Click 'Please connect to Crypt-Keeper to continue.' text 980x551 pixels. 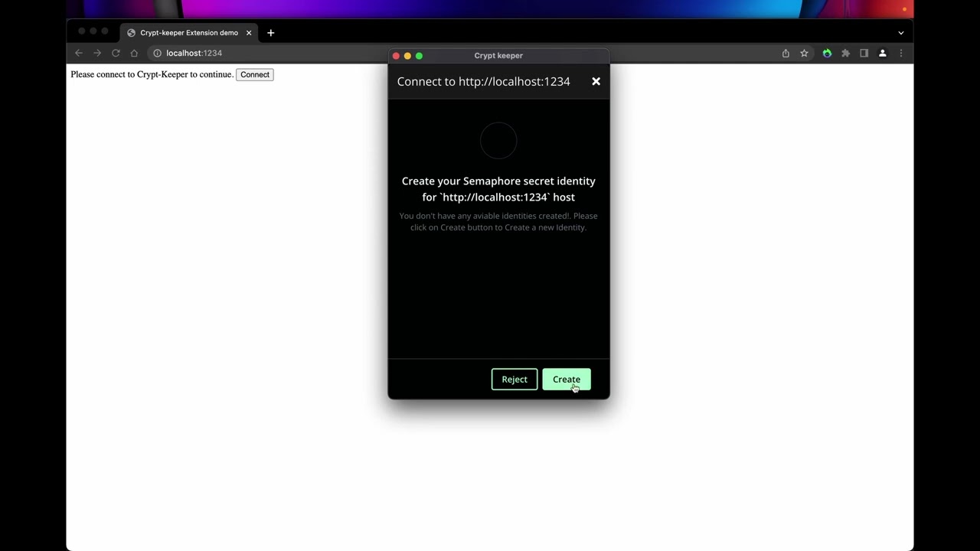(152, 74)
